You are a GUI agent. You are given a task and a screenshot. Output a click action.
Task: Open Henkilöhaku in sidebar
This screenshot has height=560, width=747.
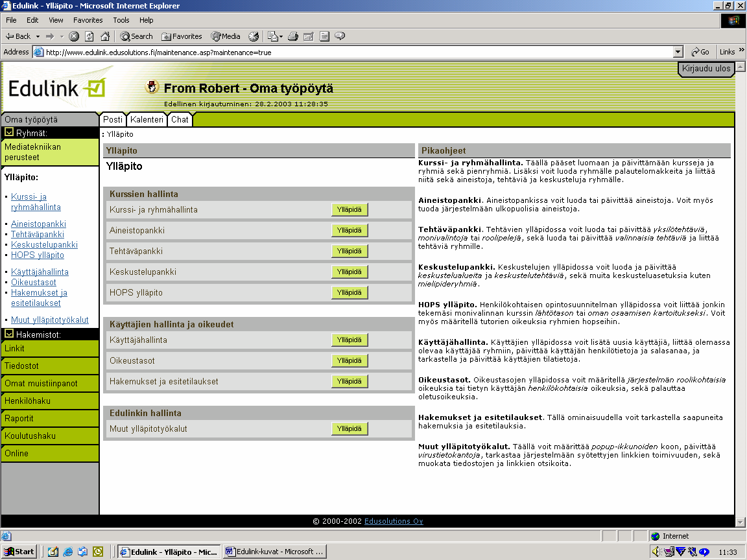click(x=49, y=401)
